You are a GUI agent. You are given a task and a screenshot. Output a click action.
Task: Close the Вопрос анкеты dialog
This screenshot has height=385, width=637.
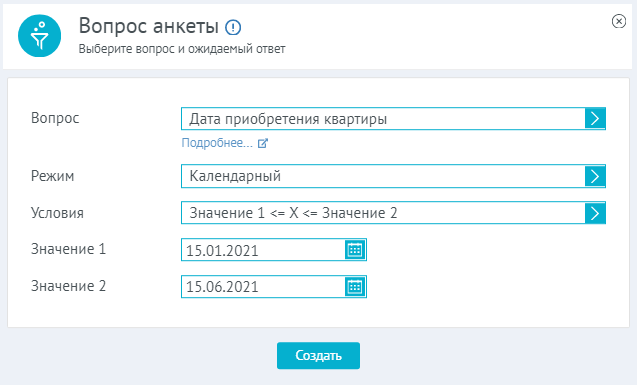click(x=619, y=21)
